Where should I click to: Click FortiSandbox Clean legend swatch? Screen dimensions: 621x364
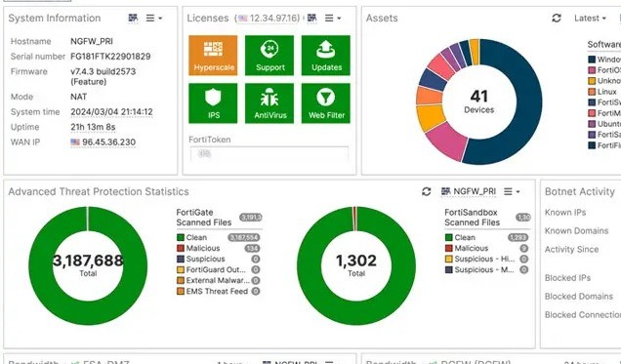(449, 237)
